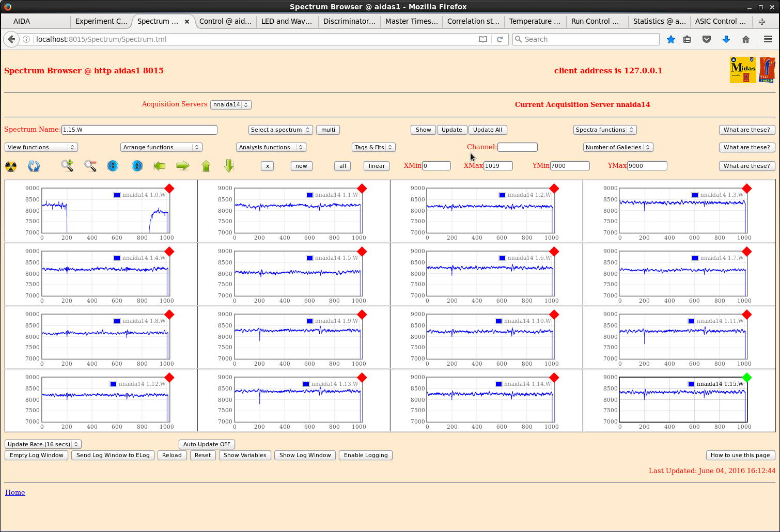This screenshot has width=780, height=532.
Task: Click the blue double-down arrow icon
Action: coord(113,165)
